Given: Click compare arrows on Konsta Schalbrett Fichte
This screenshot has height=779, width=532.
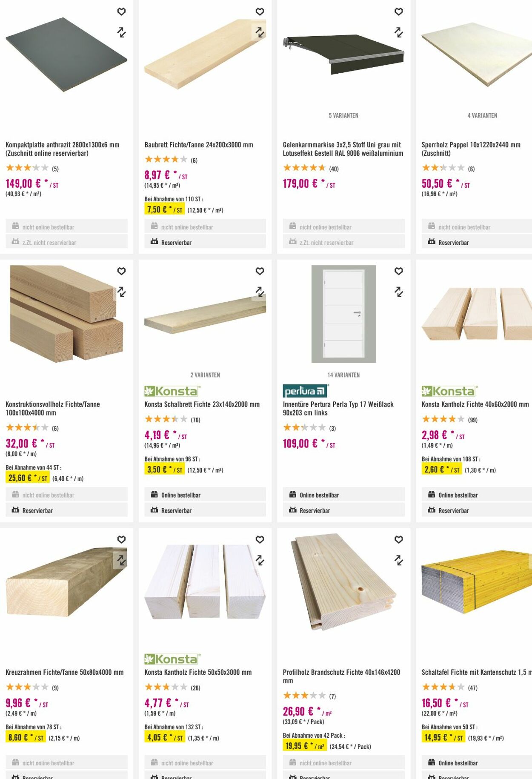Looking at the screenshot, I should coord(260,292).
